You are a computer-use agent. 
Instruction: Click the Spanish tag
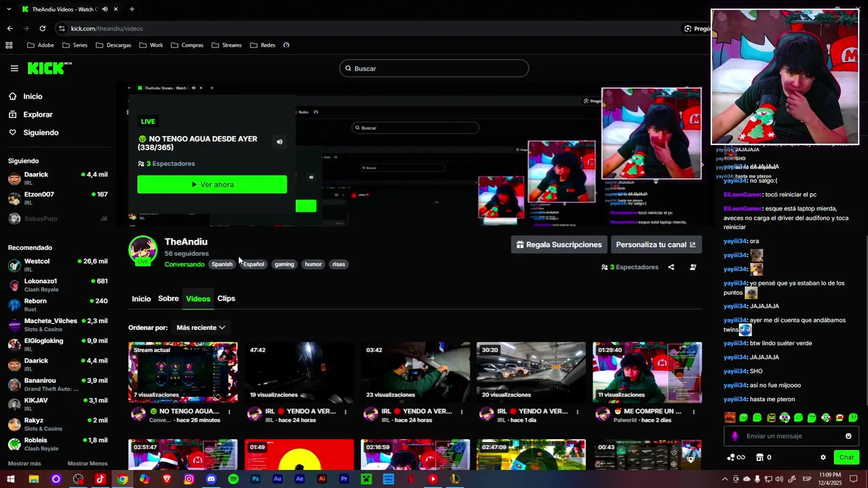(x=222, y=264)
